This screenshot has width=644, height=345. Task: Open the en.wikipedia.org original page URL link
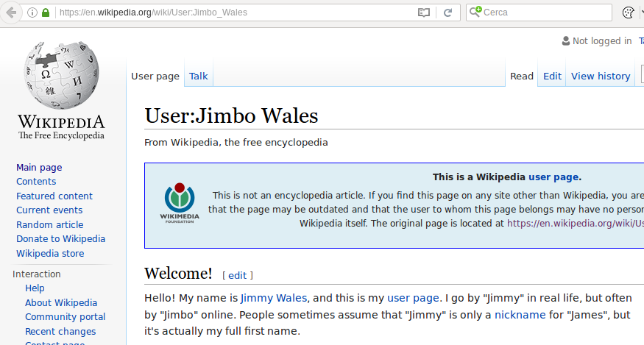(576, 224)
